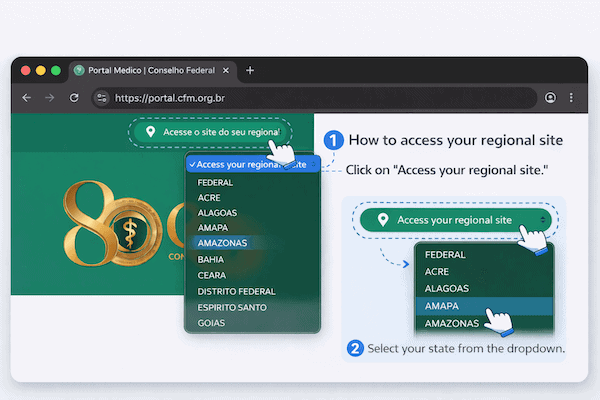600x400 pixels.
Task: Click the 'Acesse o site do seu regional' button
Action: pyautogui.click(x=210, y=132)
